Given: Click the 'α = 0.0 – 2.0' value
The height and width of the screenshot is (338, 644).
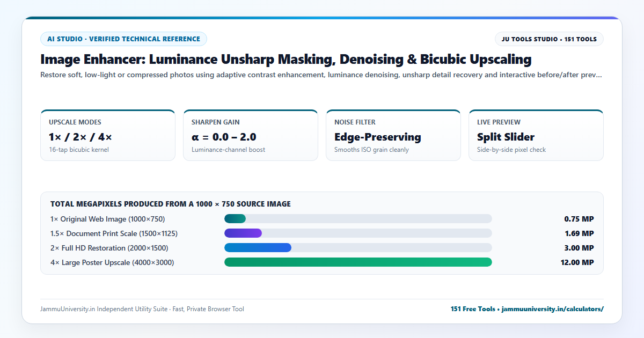Looking at the screenshot, I should coord(224,137).
